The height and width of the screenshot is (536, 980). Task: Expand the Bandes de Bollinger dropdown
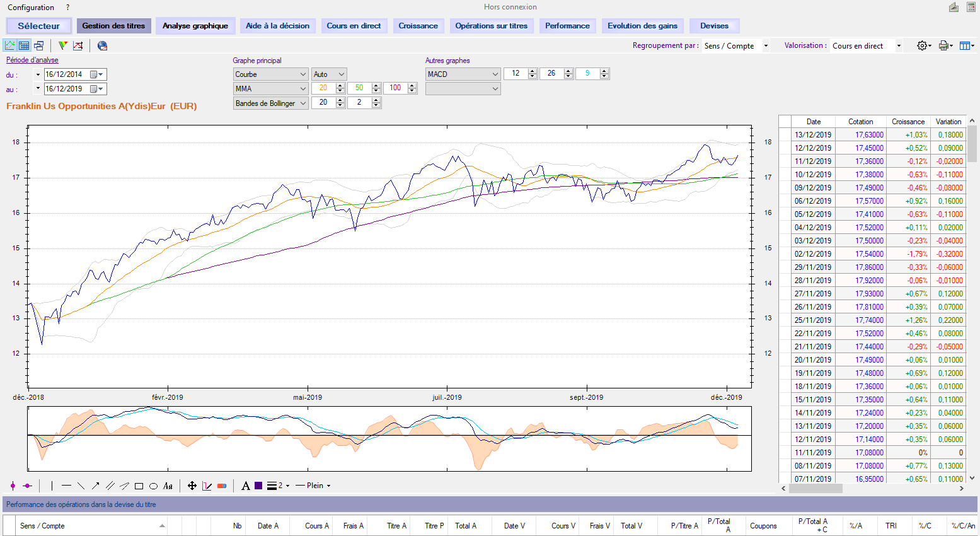pos(303,103)
